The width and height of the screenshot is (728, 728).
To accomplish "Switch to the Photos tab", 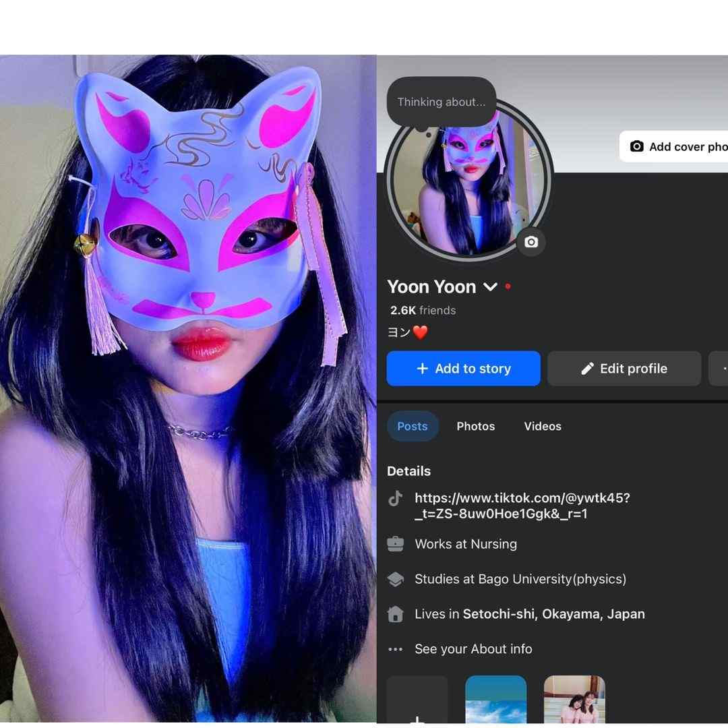I will pos(475,426).
